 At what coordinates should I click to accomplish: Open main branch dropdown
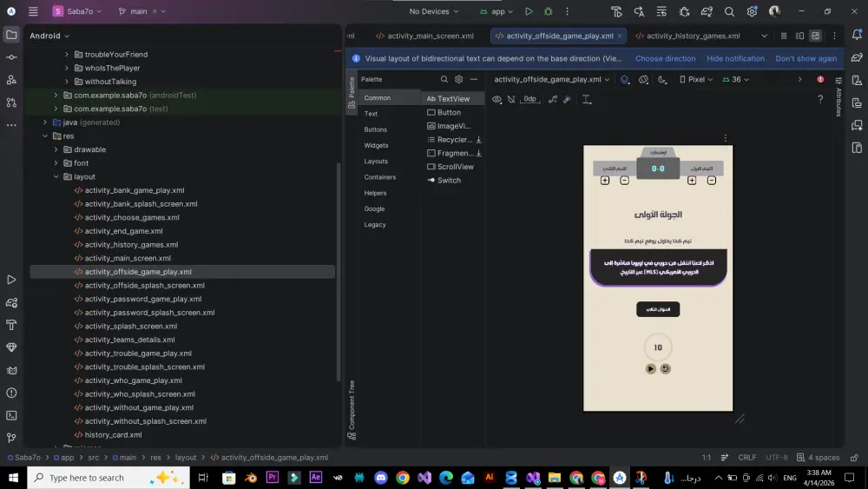point(141,11)
